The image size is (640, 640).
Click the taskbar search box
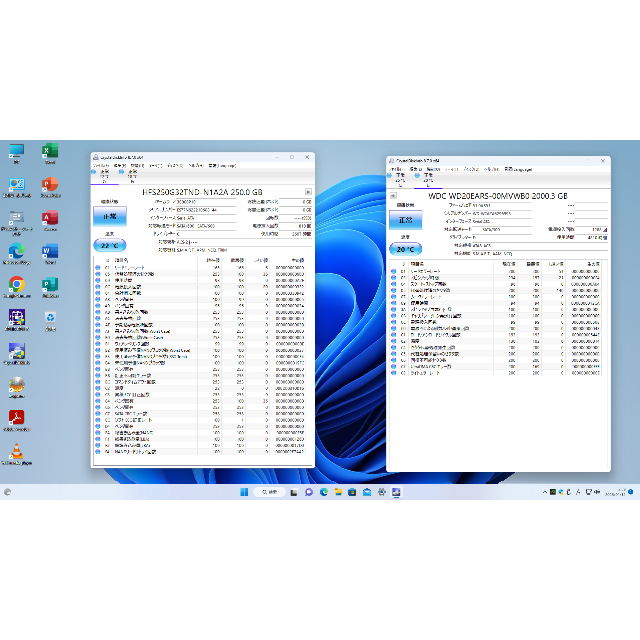269,492
